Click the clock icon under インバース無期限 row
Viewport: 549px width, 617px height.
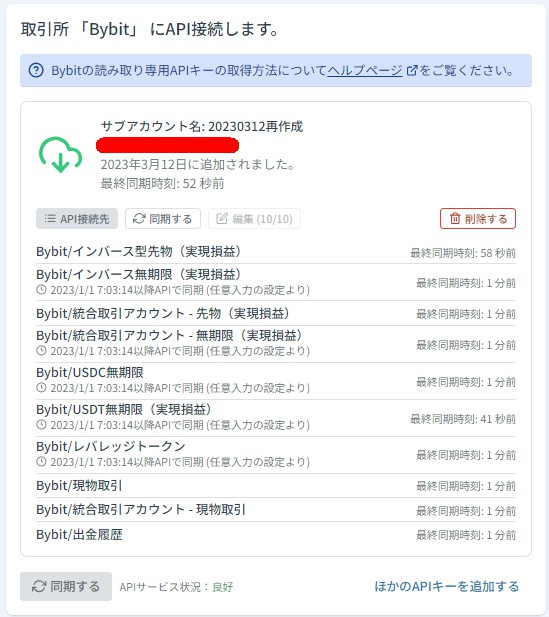coord(41,290)
